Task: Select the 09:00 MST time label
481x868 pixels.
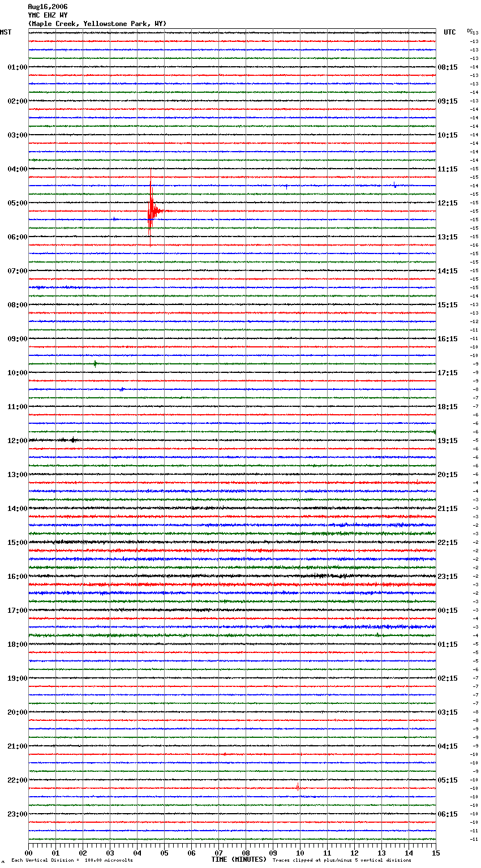Action: (18, 339)
